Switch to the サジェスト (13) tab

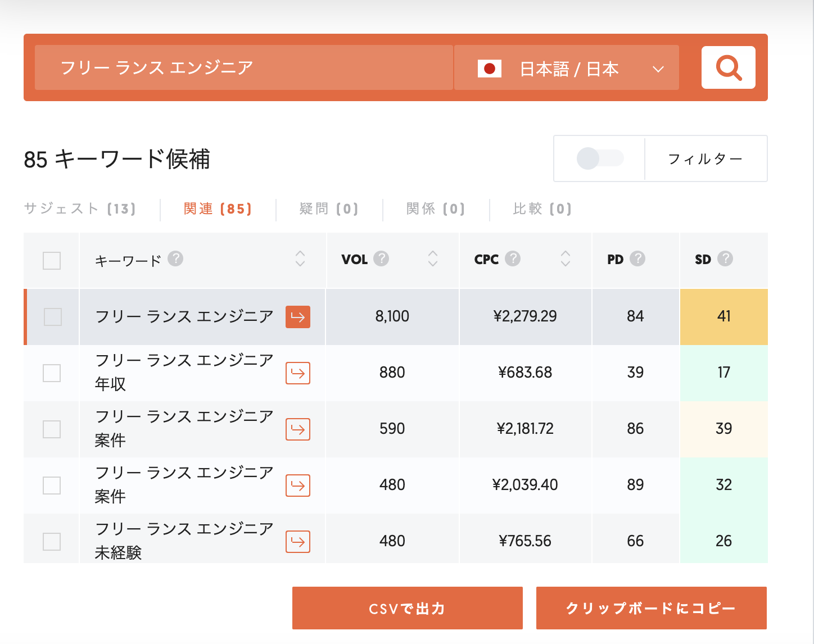pyautogui.click(x=80, y=209)
